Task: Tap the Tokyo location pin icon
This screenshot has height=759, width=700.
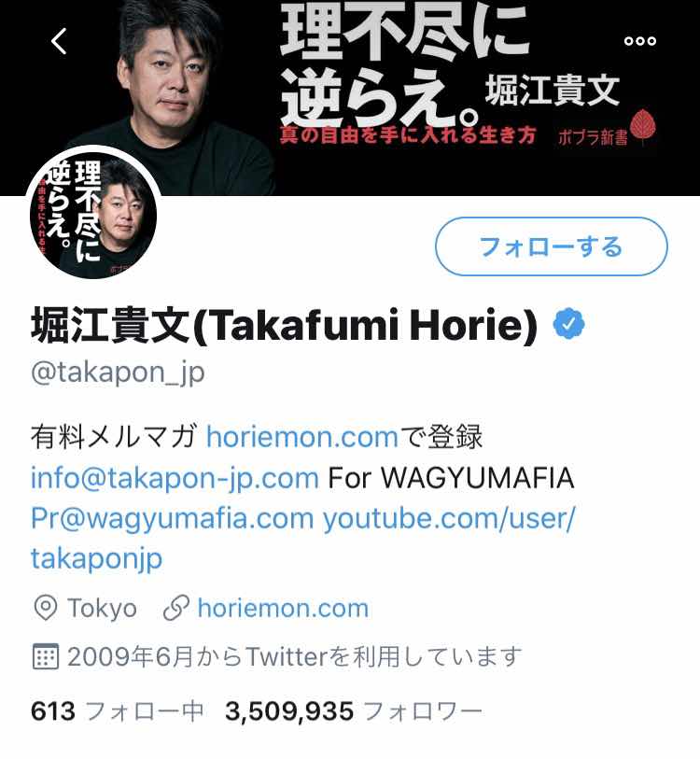Action: [x=46, y=608]
